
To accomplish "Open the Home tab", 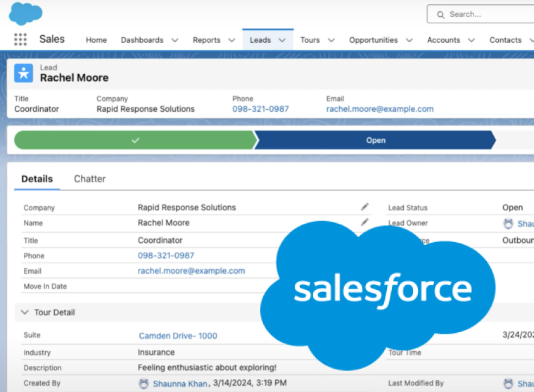I will click(96, 40).
